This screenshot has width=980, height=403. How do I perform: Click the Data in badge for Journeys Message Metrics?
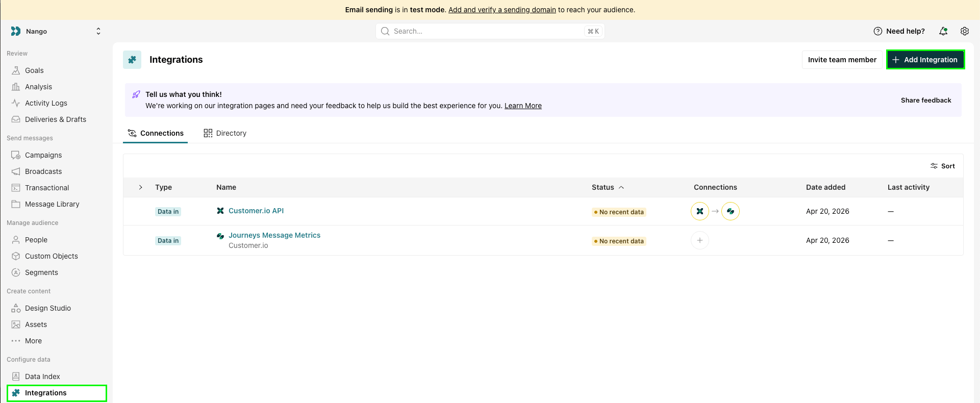click(168, 241)
